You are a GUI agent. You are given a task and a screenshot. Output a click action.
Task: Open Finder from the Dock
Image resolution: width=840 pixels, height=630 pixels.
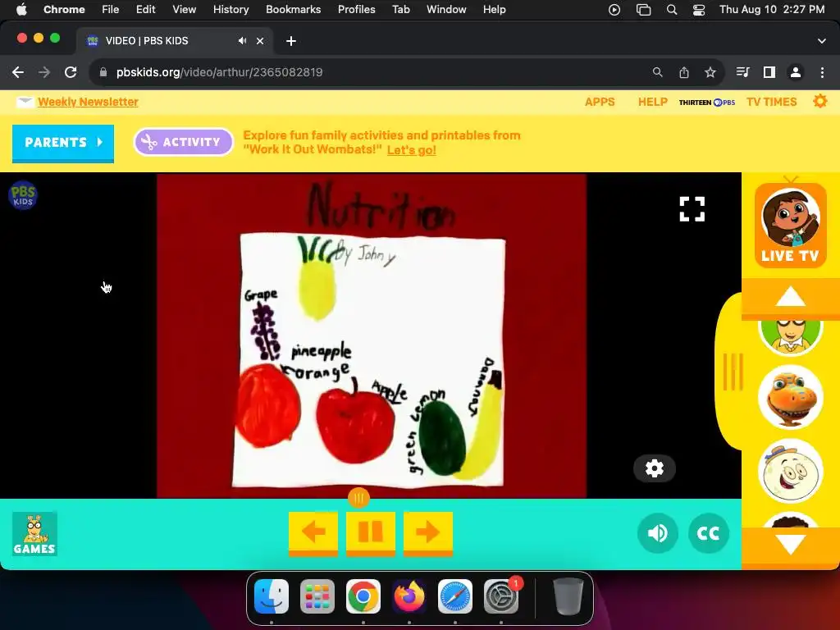coord(271,596)
